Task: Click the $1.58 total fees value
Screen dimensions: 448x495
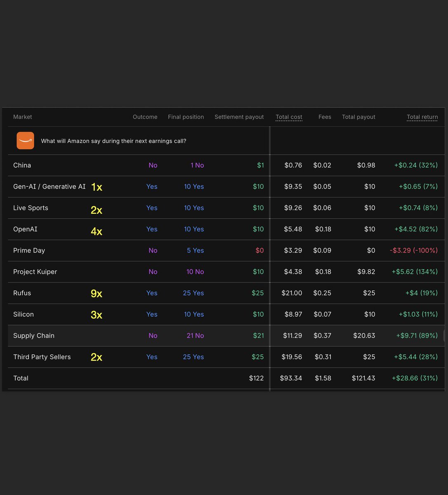Action: tap(323, 378)
